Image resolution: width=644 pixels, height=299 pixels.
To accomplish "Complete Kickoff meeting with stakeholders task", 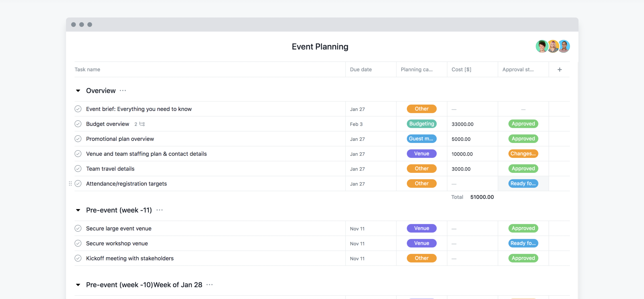I will coord(78,258).
